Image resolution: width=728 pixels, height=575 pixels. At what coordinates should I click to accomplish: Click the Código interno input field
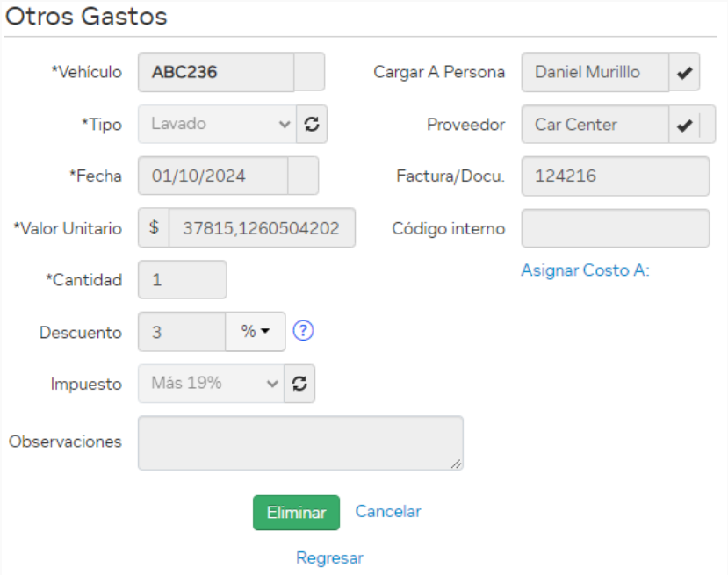(x=615, y=228)
